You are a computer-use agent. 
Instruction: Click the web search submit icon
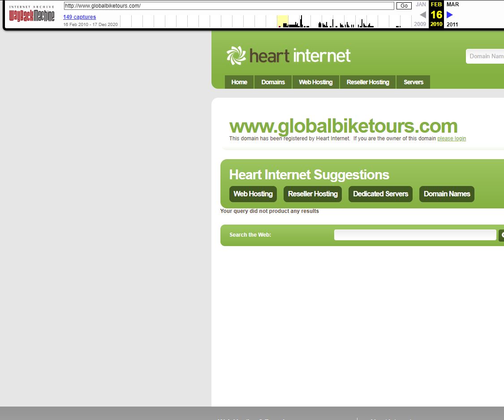point(502,235)
